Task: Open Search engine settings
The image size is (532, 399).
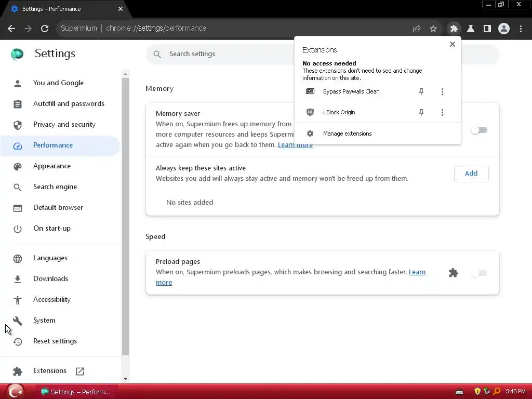Action: (60, 187)
